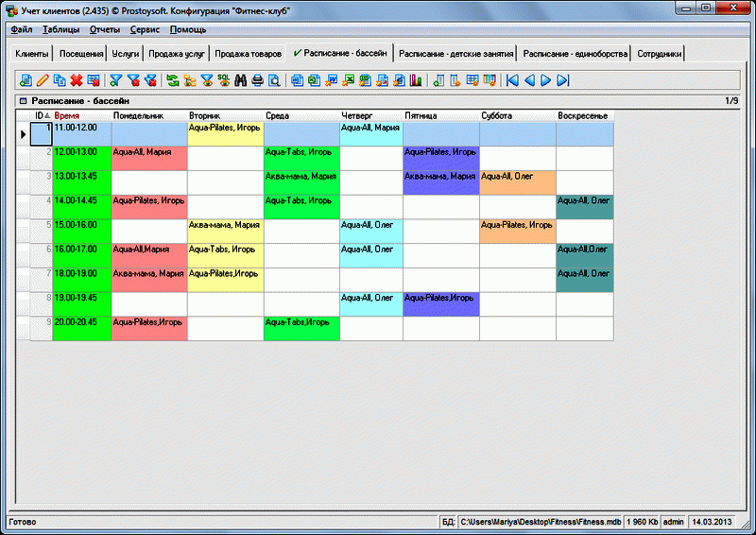Click the pencil edit record icon
This screenshot has width=756, height=535.
tap(42, 80)
